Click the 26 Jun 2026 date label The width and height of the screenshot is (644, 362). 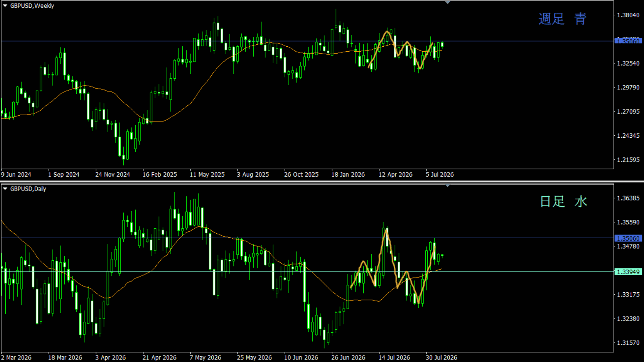348,357
